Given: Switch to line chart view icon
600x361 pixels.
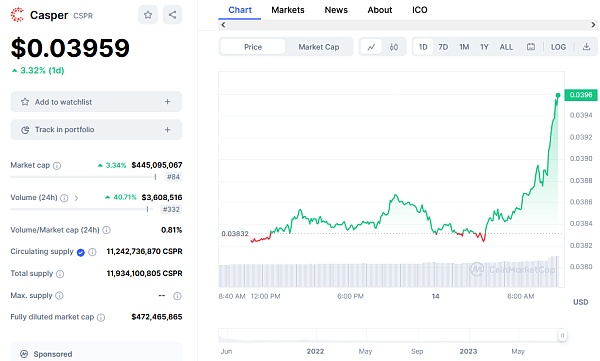Looking at the screenshot, I should point(371,47).
